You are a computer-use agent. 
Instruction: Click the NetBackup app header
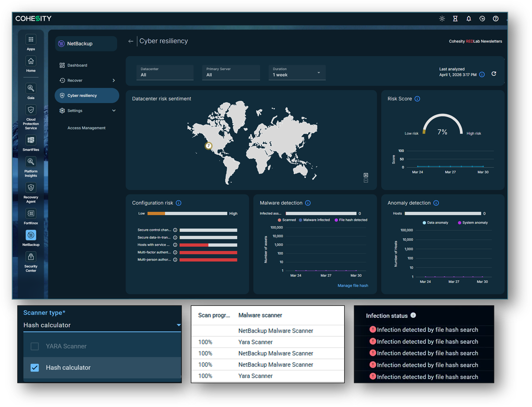pyautogui.click(x=86, y=44)
